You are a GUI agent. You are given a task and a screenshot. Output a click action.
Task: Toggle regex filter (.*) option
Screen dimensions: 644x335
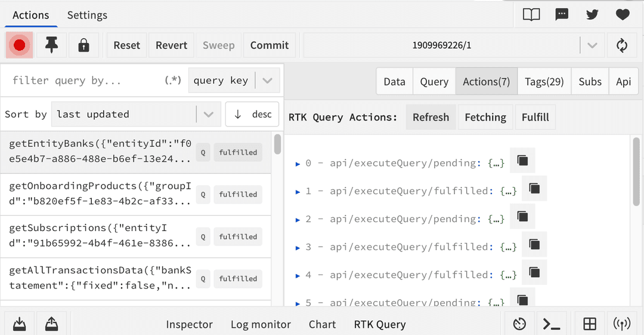[173, 80]
